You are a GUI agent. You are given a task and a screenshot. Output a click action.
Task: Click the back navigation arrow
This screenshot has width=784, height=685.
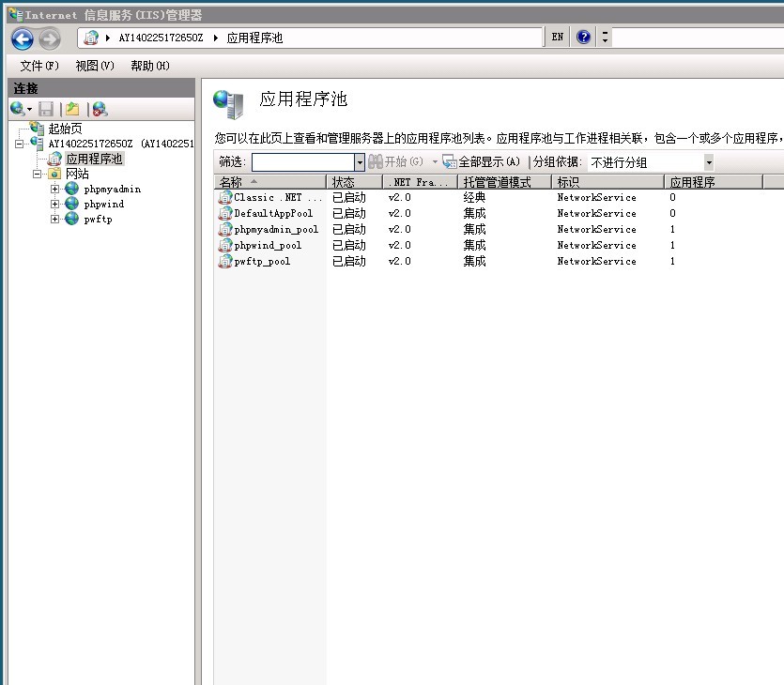click(x=21, y=38)
